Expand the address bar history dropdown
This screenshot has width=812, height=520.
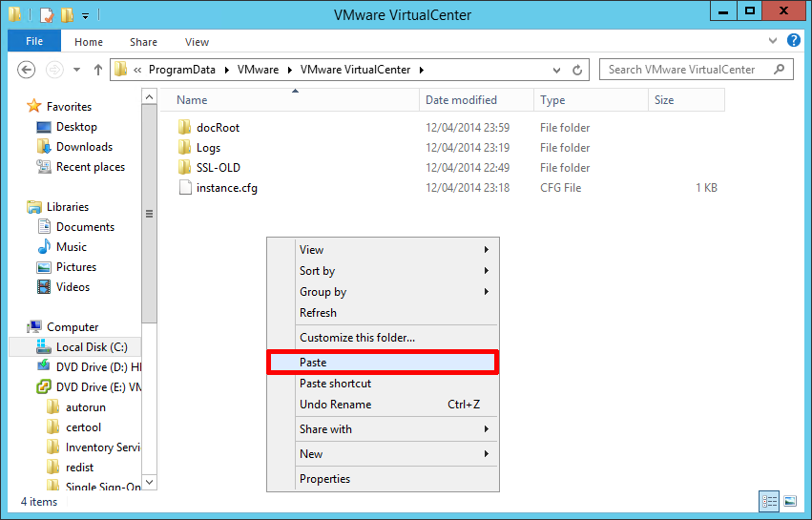coord(556,70)
